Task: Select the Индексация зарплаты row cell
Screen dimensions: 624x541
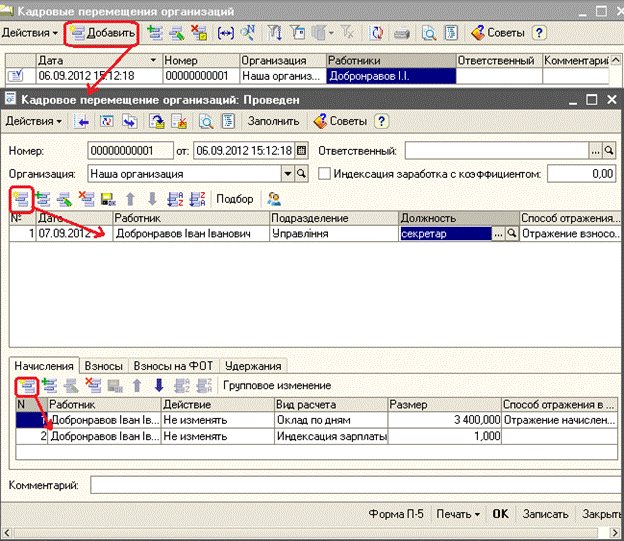Action: [x=331, y=436]
